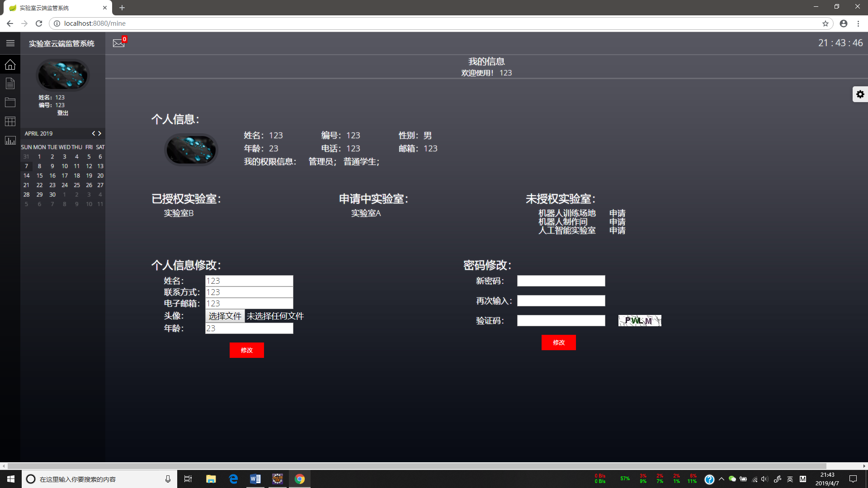Open Microsoft Edge from taskbar
Screen dimensions: 868x488
(x=233, y=479)
